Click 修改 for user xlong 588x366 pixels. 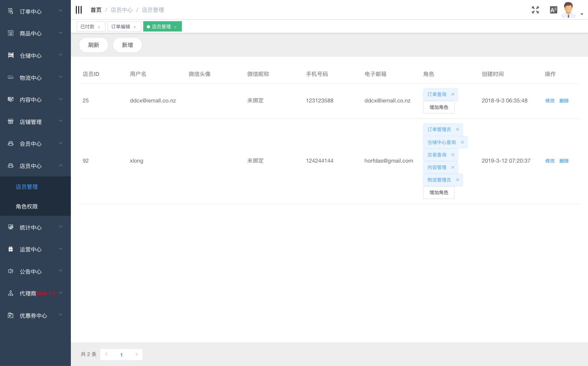550,161
